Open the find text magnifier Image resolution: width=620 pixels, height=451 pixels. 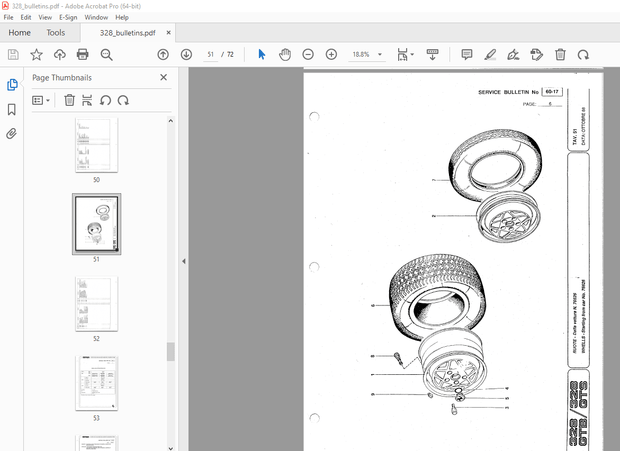[x=106, y=55]
